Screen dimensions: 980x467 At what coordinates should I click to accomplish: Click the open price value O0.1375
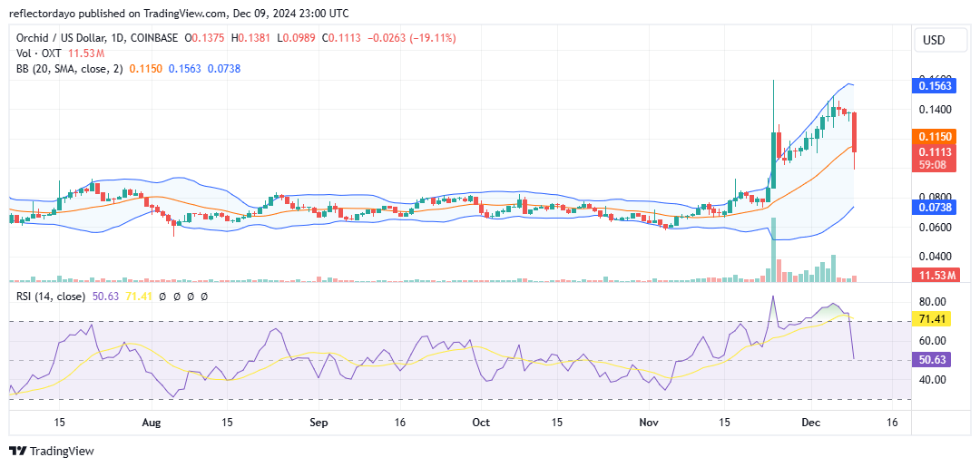[206, 38]
